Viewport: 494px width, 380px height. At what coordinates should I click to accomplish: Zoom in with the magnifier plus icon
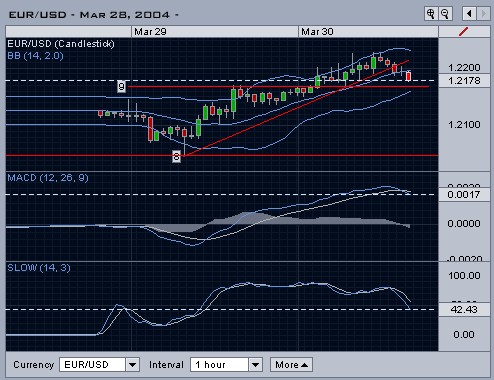431,14
